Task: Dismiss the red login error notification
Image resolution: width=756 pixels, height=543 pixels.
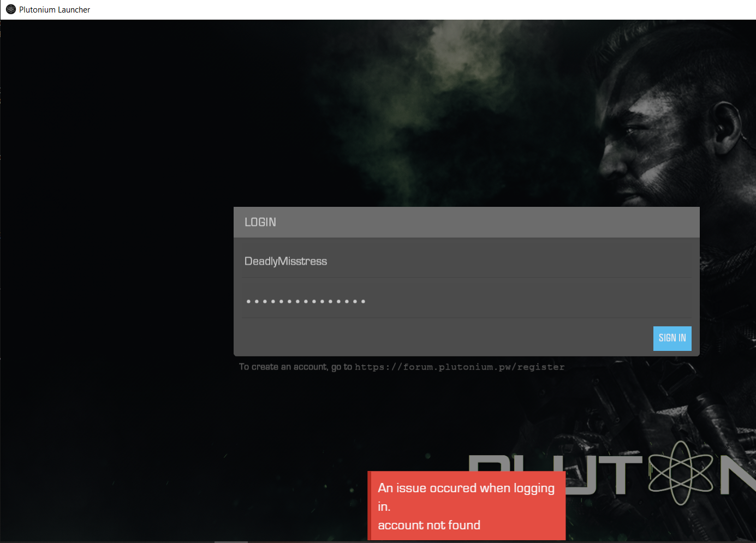Action: [x=467, y=506]
